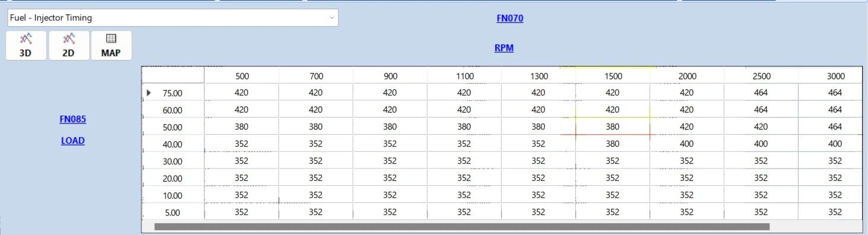The height and width of the screenshot is (235, 868).
Task: Click cell 420 at load 50.00, RPM 2000
Action: [687, 127]
